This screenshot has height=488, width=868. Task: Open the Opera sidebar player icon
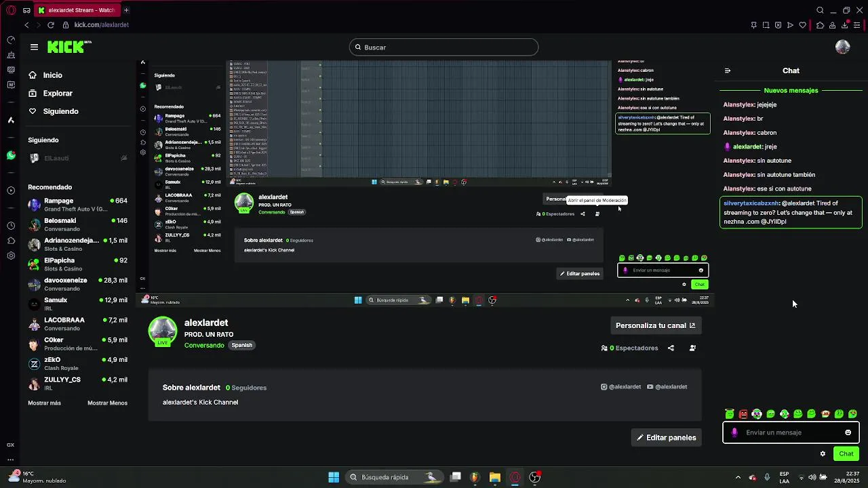[11, 190]
